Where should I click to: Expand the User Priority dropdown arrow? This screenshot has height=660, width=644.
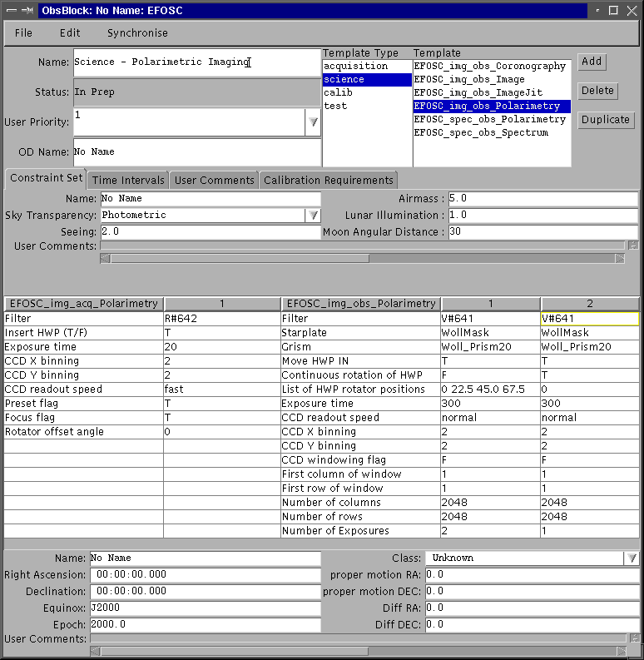tap(313, 122)
